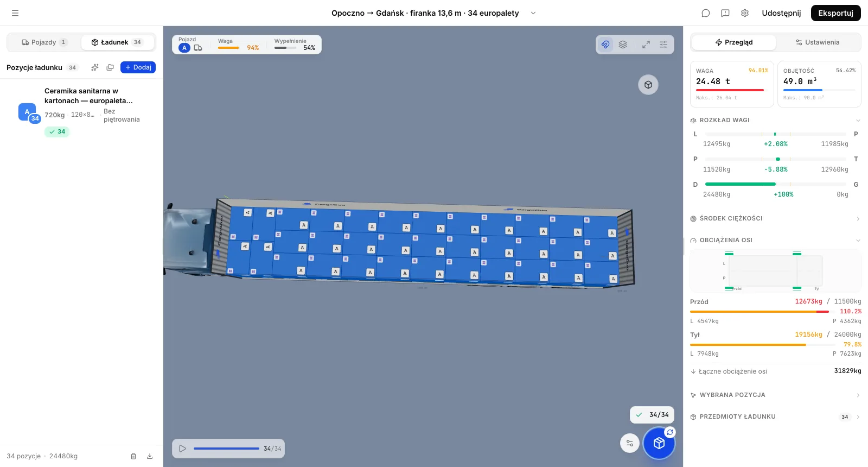
Task: Click the Łączne obciążenie osi 31829kg value
Action: (x=847, y=371)
